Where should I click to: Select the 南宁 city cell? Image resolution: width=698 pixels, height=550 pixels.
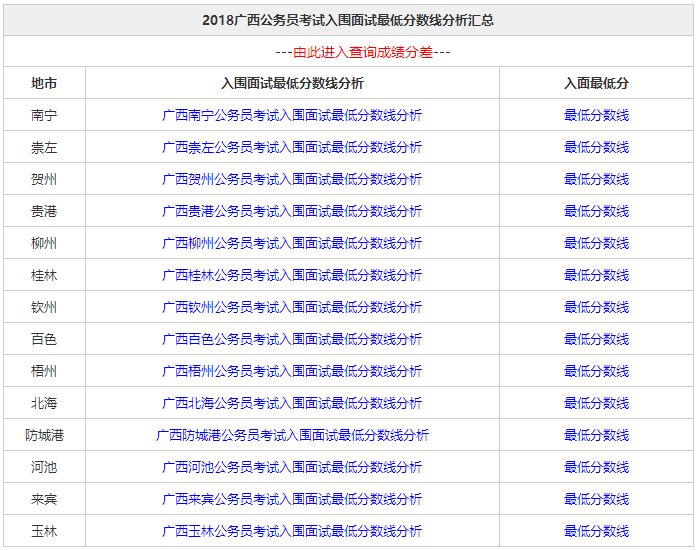click(45, 115)
